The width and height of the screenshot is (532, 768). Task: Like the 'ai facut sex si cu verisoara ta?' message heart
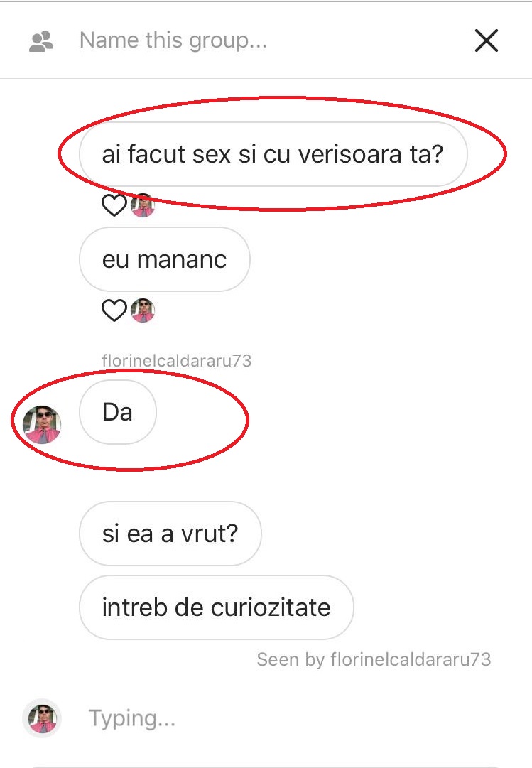114,205
